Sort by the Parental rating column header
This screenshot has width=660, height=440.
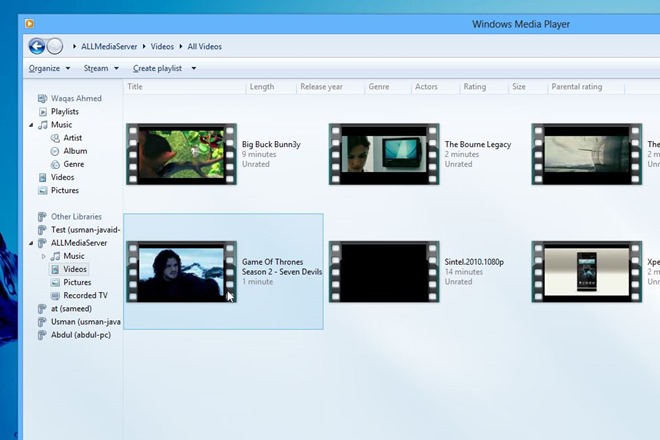(586, 87)
